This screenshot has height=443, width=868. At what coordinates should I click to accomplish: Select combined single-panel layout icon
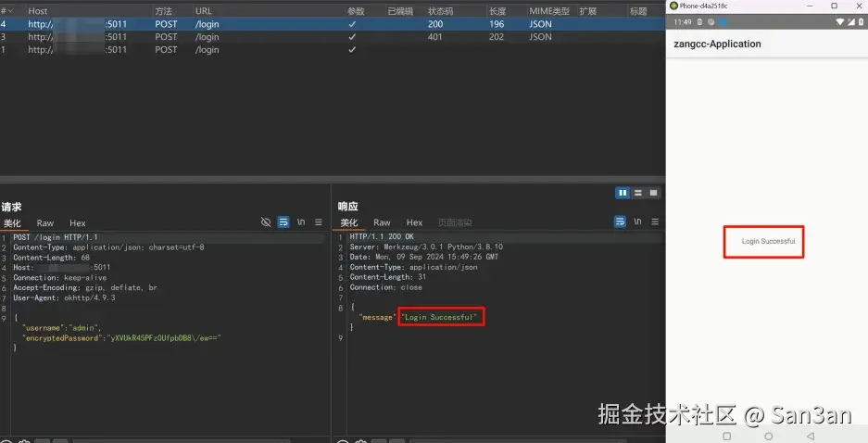(653, 193)
